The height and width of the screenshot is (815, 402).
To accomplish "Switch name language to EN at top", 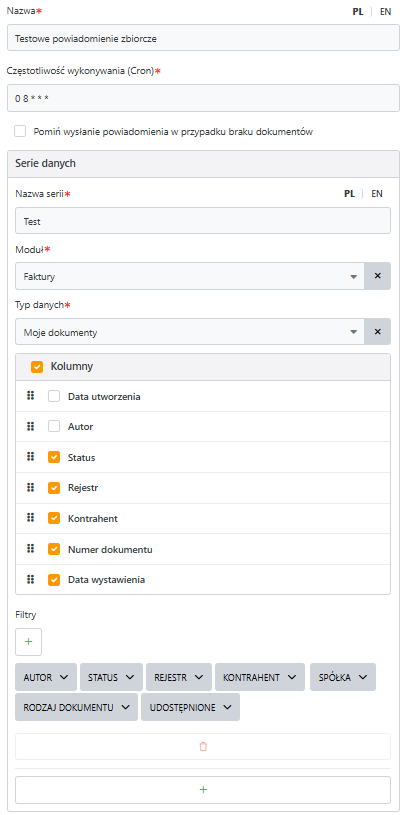I will tap(385, 11).
